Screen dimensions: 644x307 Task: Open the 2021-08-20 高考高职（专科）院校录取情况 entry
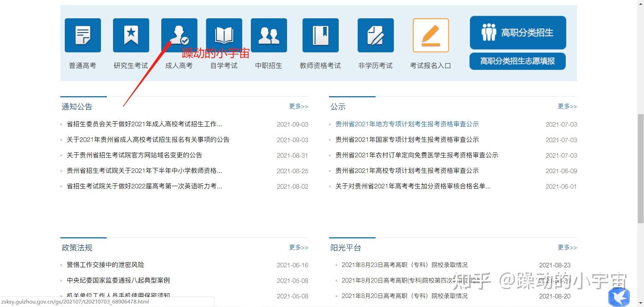click(x=405, y=296)
